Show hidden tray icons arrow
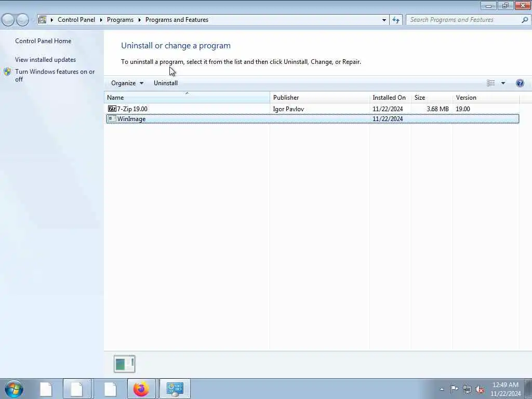The height and width of the screenshot is (399, 532). click(x=442, y=390)
